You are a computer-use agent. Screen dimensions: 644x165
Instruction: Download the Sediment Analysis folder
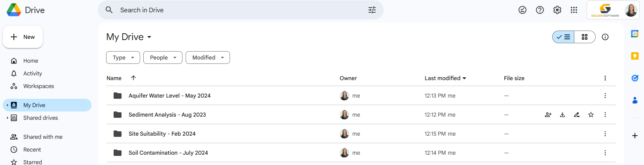(562, 115)
